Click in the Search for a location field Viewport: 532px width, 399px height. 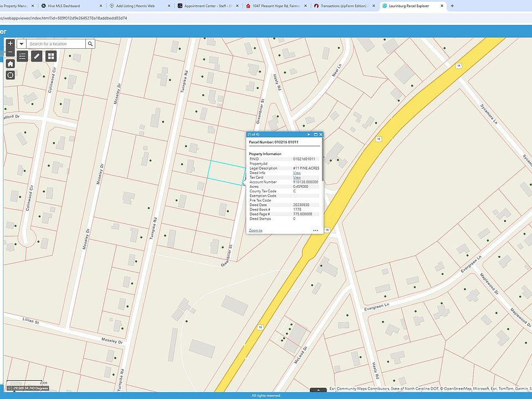[55, 44]
